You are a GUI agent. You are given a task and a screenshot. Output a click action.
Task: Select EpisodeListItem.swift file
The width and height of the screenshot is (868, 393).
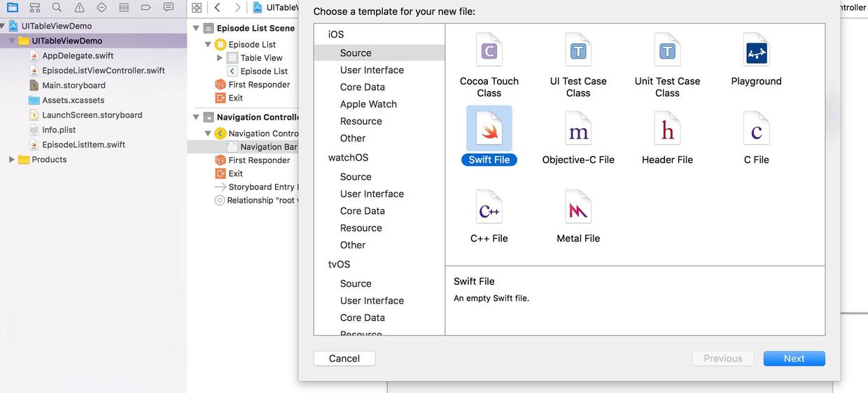(x=83, y=145)
